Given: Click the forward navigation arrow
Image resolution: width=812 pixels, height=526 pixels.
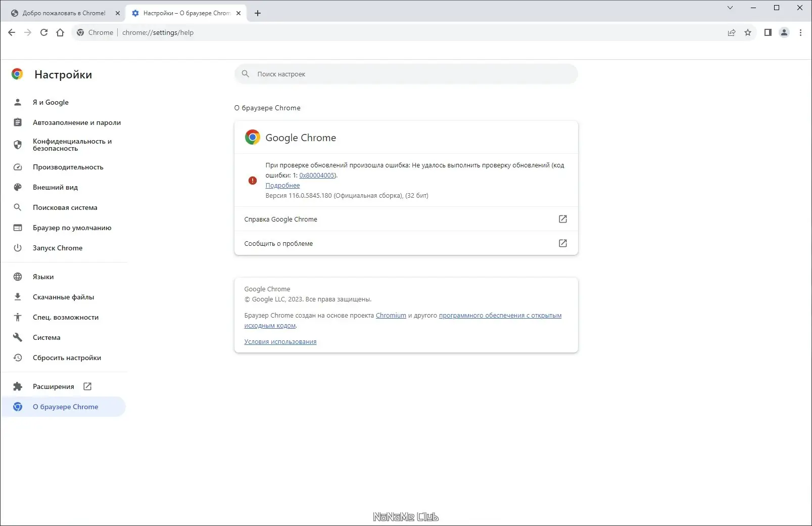Looking at the screenshot, I should tap(28, 32).
